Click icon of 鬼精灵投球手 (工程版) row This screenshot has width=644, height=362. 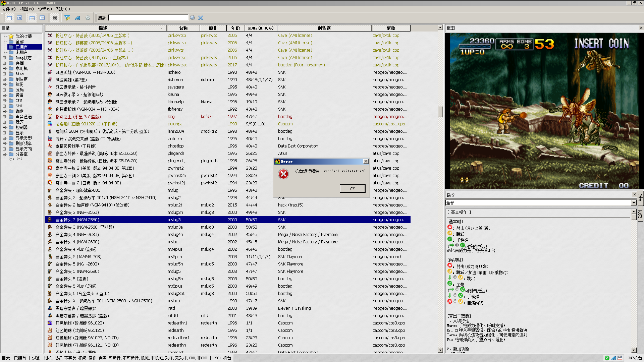tap(50, 146)
